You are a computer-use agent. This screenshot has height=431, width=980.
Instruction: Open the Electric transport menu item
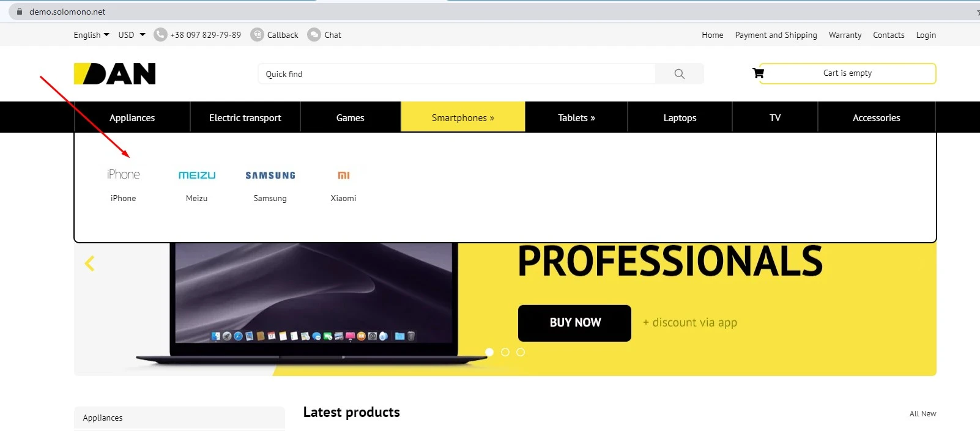pos(245,117)
